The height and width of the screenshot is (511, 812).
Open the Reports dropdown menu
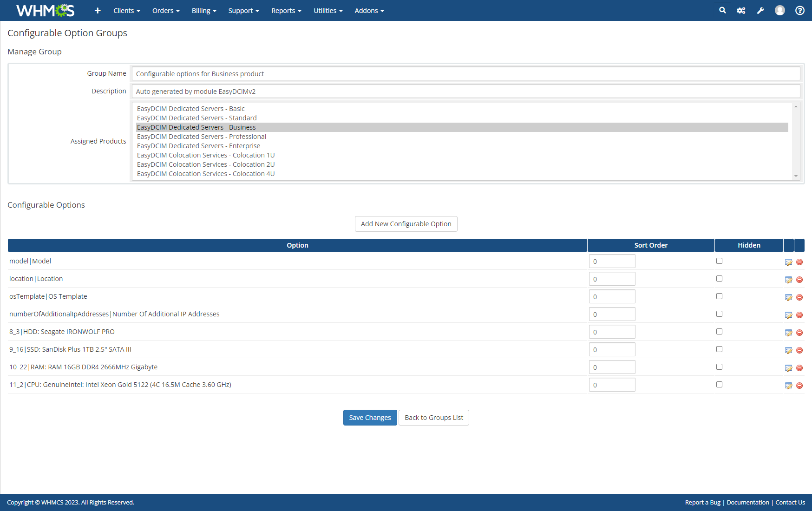click(x=286, y=11)
